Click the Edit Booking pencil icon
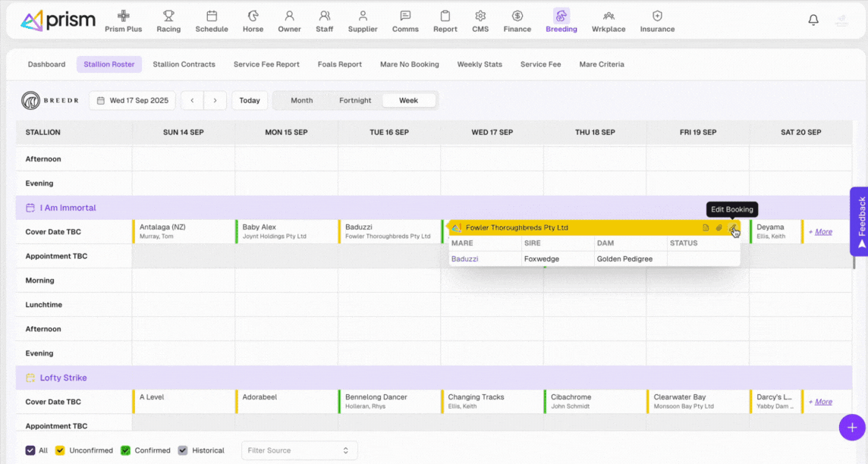The width and height of the screenshot is (868, 464). pyautogui.click(x=732, y=228)
